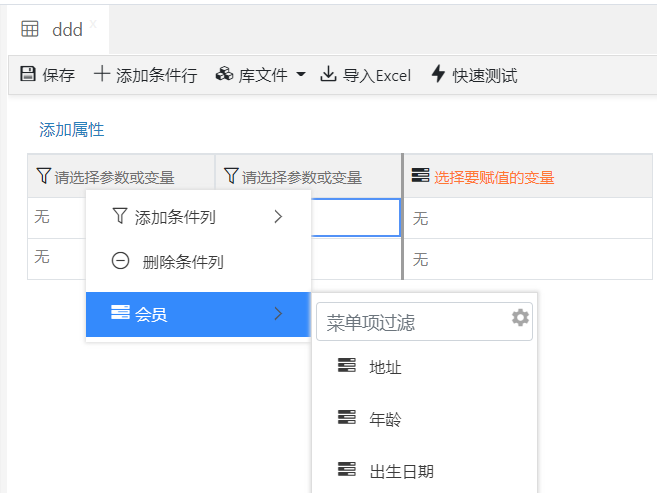Viewport: 657px width, 493px height.
Task: Open the gear settings icon beside filter
Action: click(520, 318)
